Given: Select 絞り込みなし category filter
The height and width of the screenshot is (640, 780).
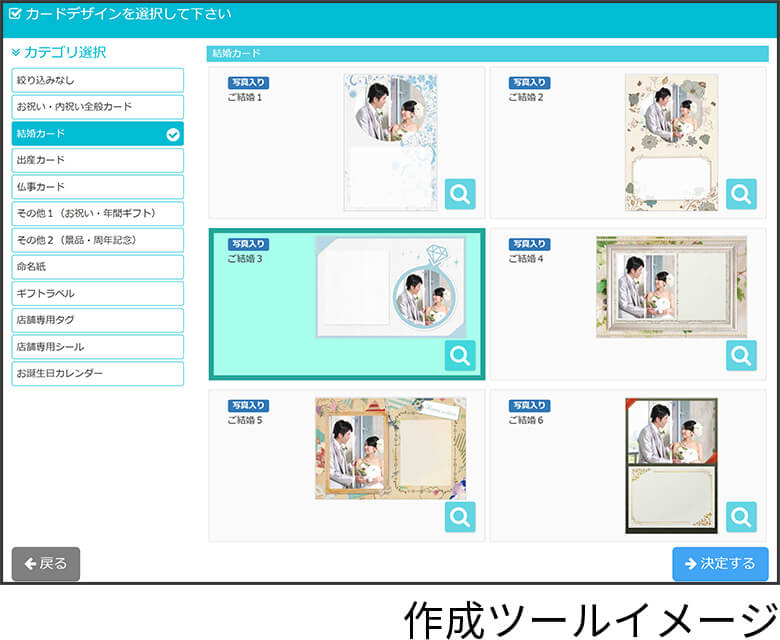Looking at the screenshot, I should pos(97,80).
